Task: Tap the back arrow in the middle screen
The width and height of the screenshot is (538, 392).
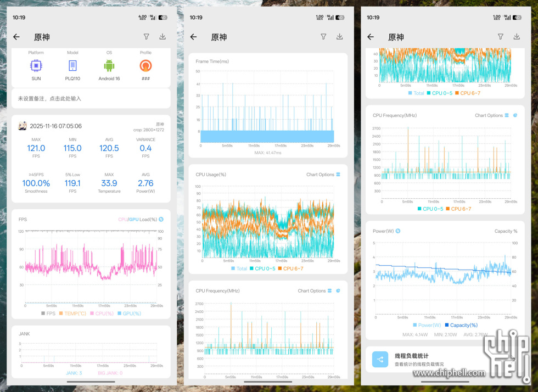Action: click(193, 37)
